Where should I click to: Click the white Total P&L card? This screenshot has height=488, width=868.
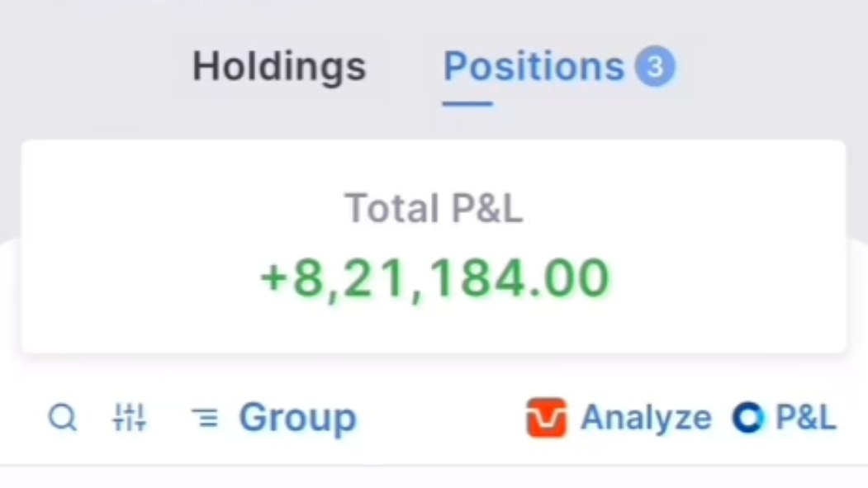(434, 247)
